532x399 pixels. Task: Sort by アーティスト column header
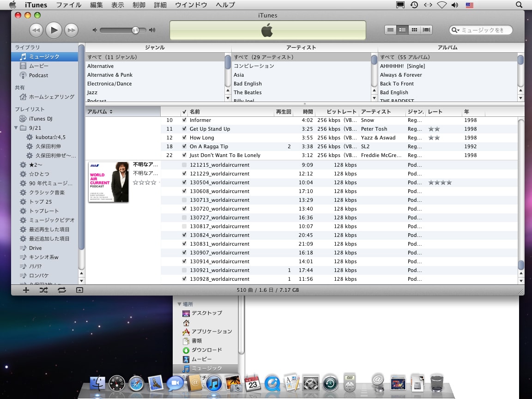tap(382, 112)
